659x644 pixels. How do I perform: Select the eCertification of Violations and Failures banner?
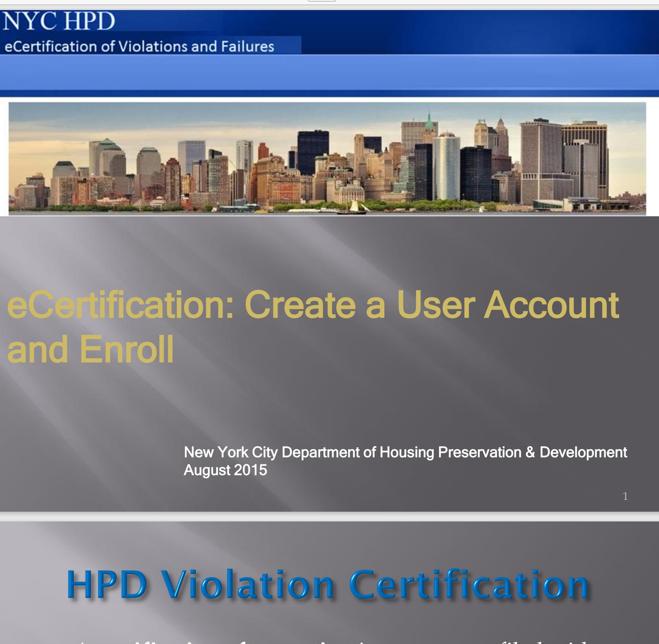[x=139, y=46]
